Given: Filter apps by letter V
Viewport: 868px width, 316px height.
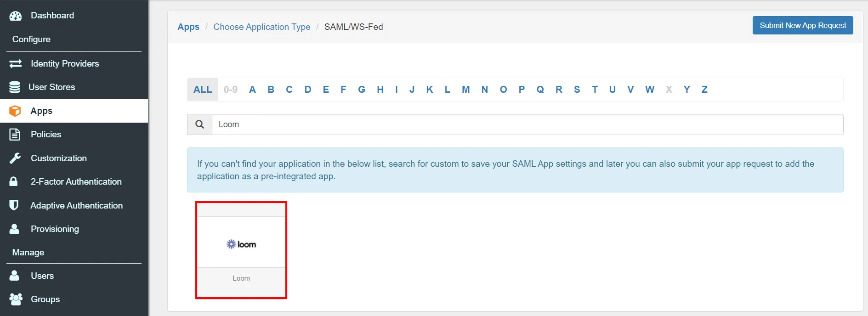Looking at the screenshot, I should 630,90.
